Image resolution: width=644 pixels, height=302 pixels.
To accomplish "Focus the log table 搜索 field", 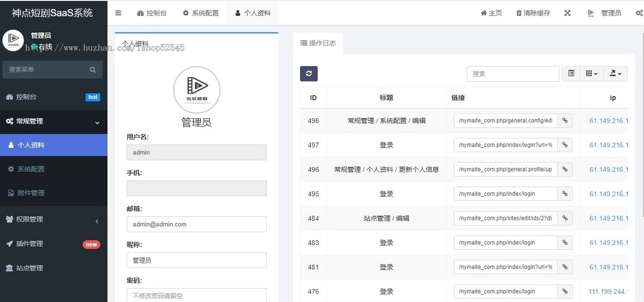I will point(513,74).
